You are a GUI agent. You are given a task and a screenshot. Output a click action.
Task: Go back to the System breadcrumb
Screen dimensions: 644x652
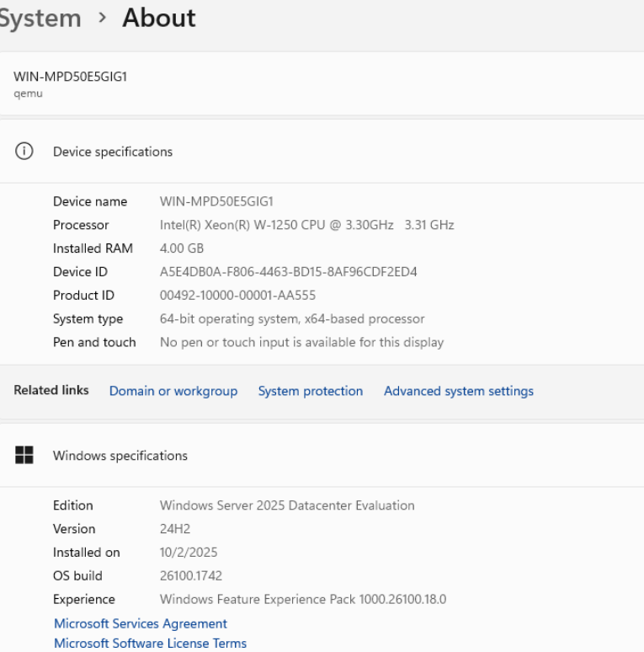pyautogui.click(x=39, y=19)
